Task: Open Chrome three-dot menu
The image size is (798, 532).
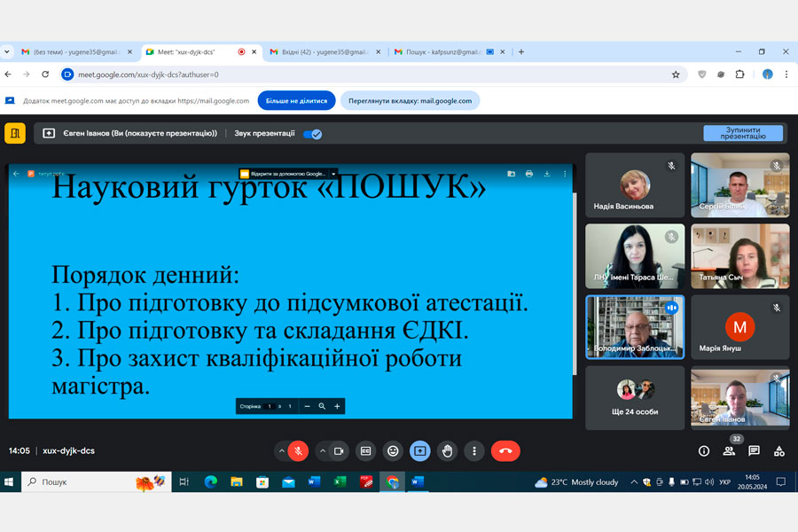Action: 786,74
